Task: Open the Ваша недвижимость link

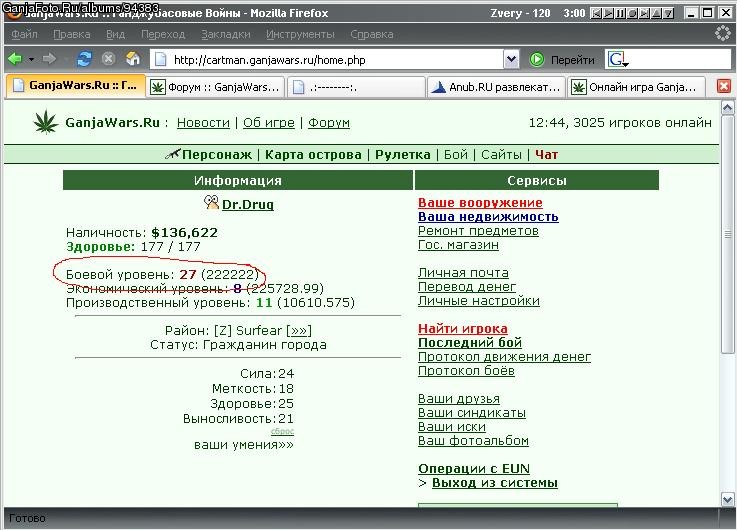Action: [488, 217]
